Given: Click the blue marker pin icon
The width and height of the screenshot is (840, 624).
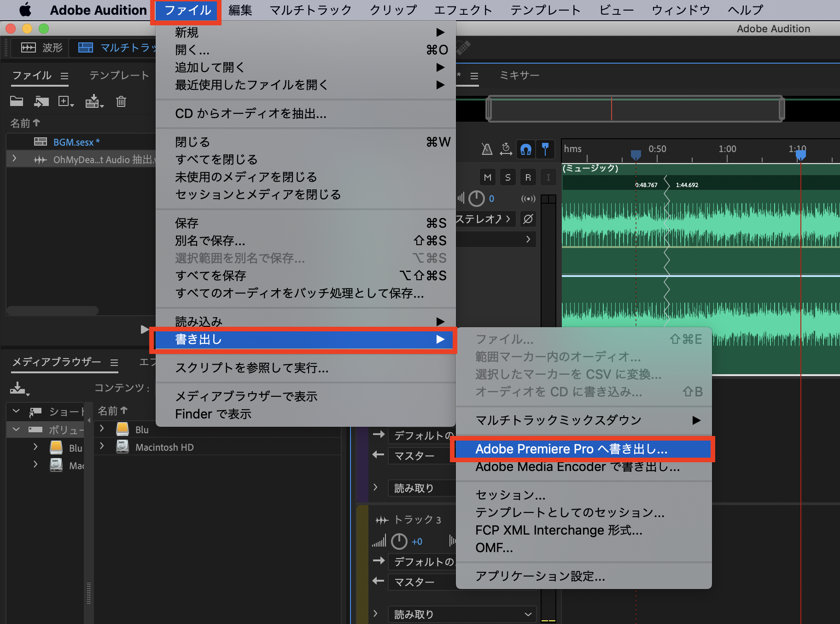Looking at the screenshot, I should 545,149.
